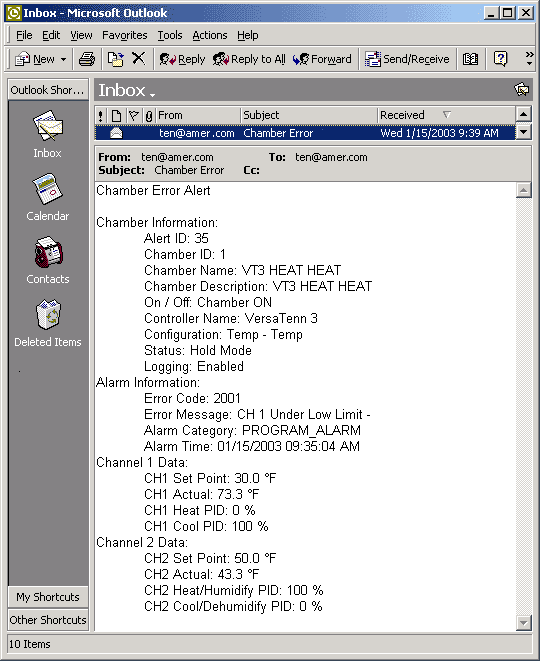Open the Tools menu

tap(170, 35)
